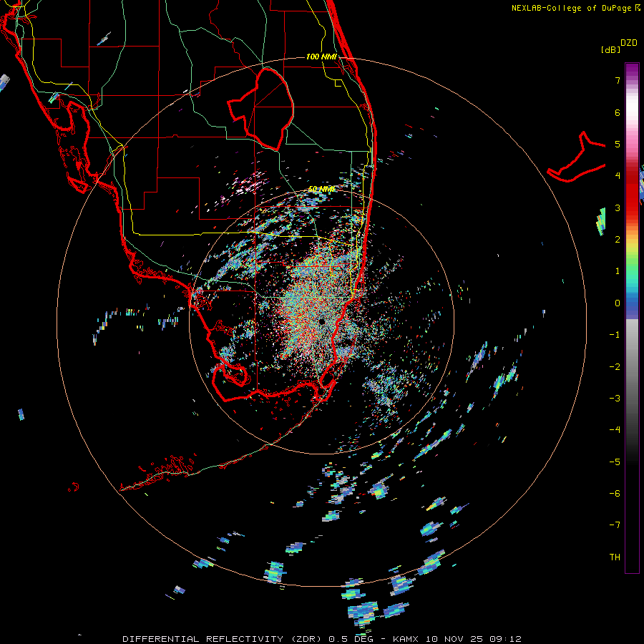Select scale value 3 on legend
This screenshot has width=644, height=644.
click(x=618, y=208)
